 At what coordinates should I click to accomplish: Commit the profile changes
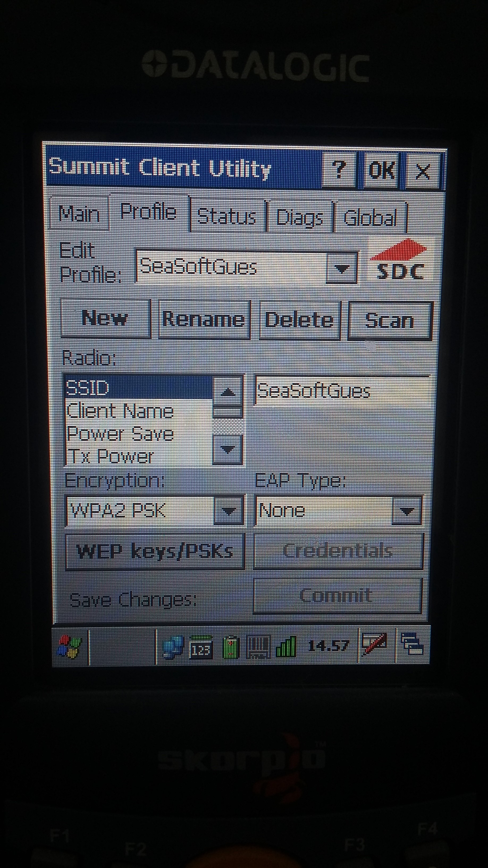click(x=338, y=596)
